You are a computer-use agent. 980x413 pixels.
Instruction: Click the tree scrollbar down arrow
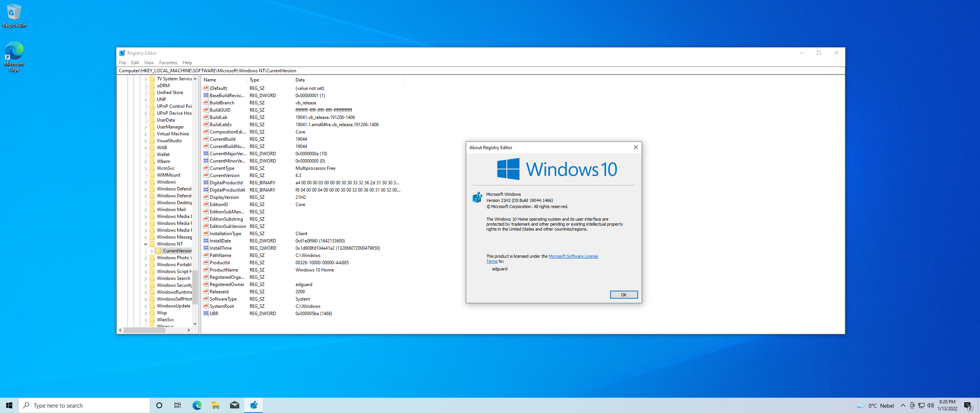(195, 324)
